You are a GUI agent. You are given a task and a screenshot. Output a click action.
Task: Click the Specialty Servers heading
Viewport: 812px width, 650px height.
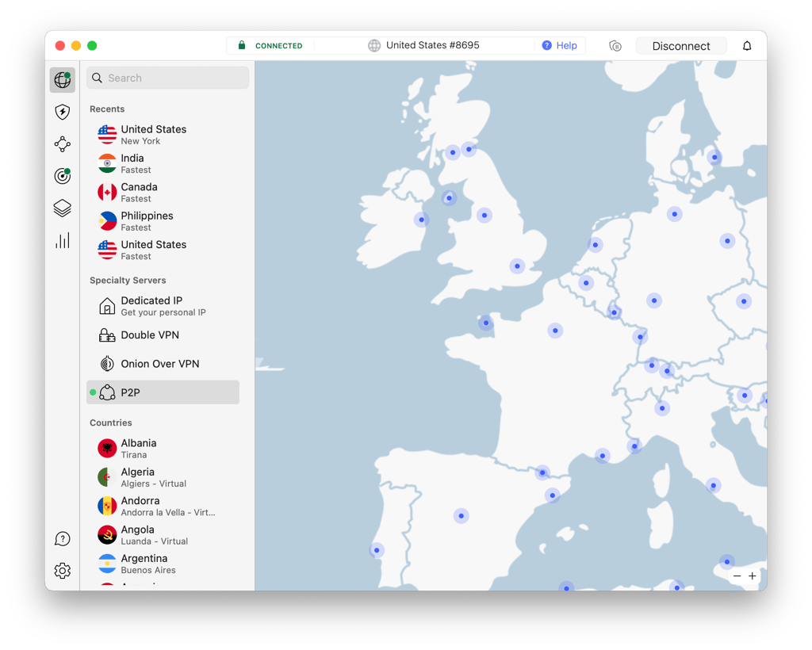(x=128, y=281)
